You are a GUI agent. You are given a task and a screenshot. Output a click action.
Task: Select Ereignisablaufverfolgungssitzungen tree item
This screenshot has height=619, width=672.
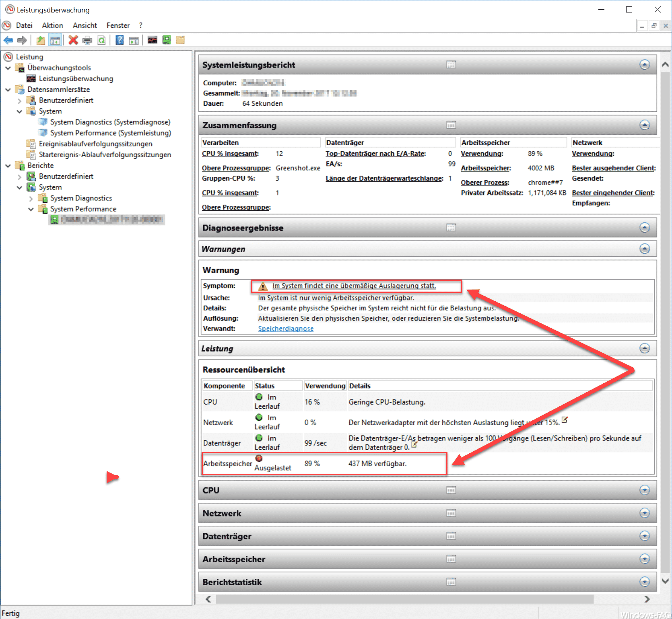[95, 144]
